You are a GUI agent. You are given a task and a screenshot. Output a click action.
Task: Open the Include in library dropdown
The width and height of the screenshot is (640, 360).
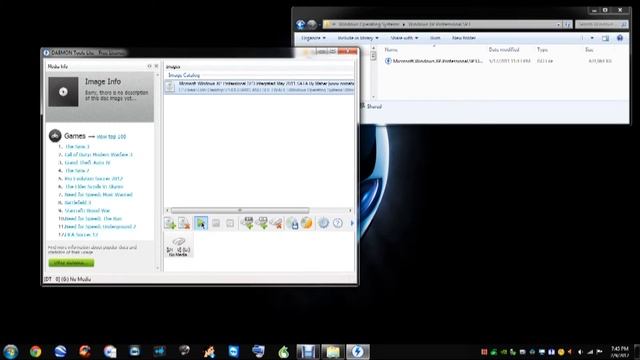[x=358, y=38]
